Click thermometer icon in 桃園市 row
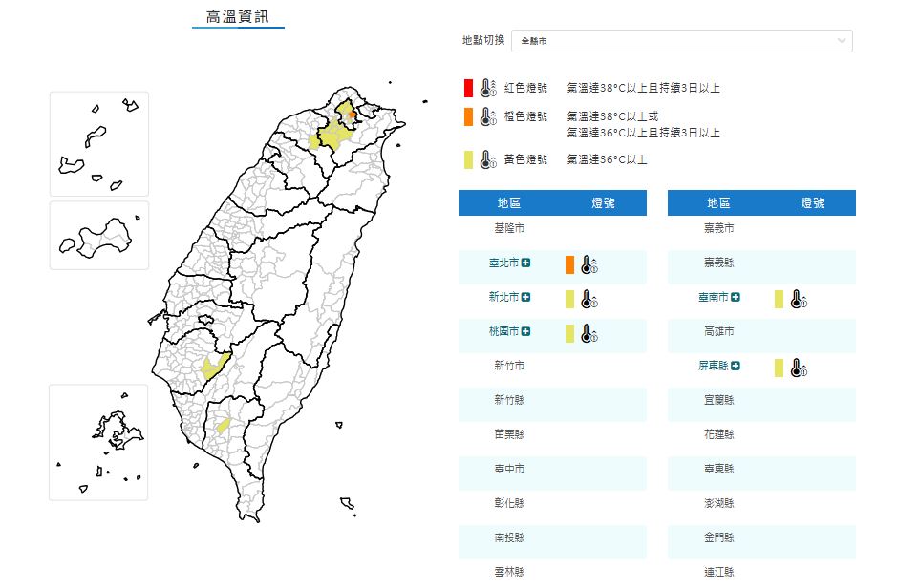920x588 pixels. point(588,333)
